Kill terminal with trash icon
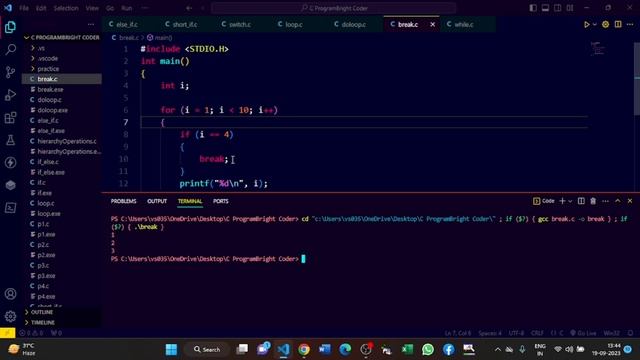 click(593, 201)
